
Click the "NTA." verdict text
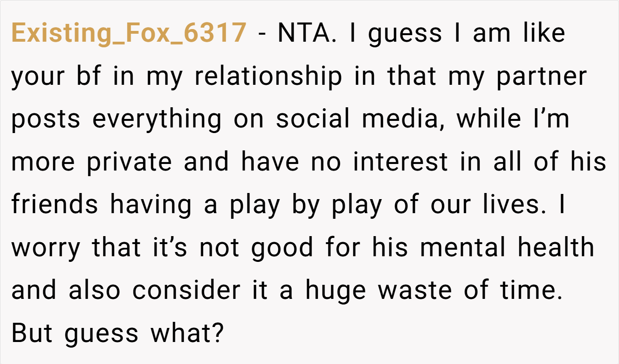(307, 33)
